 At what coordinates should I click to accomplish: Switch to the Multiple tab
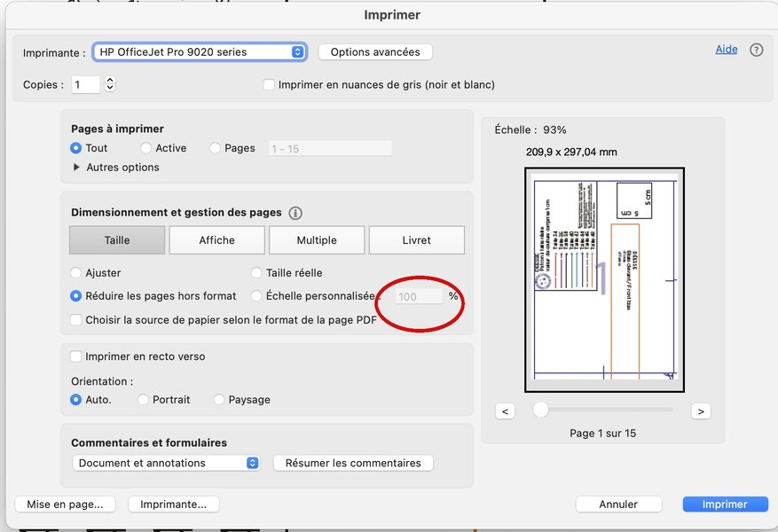point(317,240)
